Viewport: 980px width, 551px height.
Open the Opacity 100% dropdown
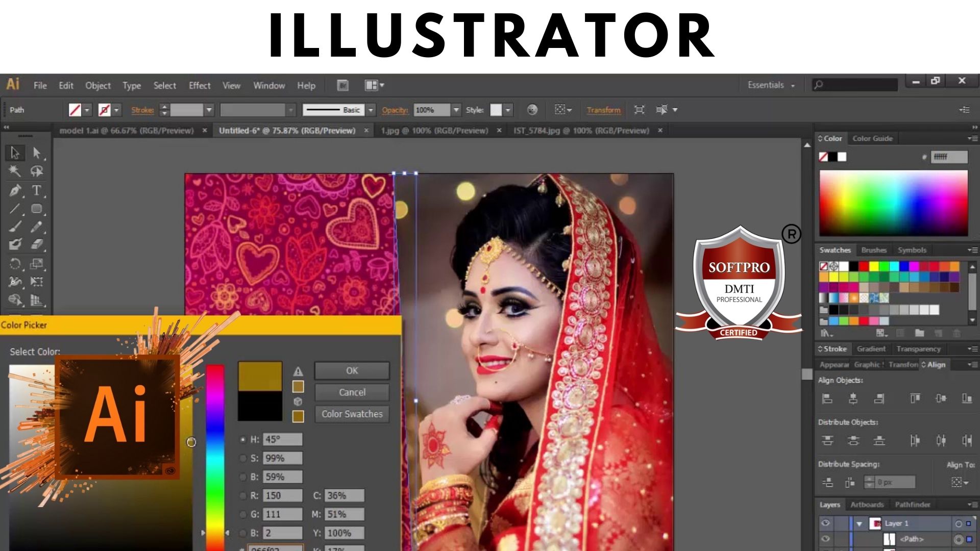coord(456,110)
